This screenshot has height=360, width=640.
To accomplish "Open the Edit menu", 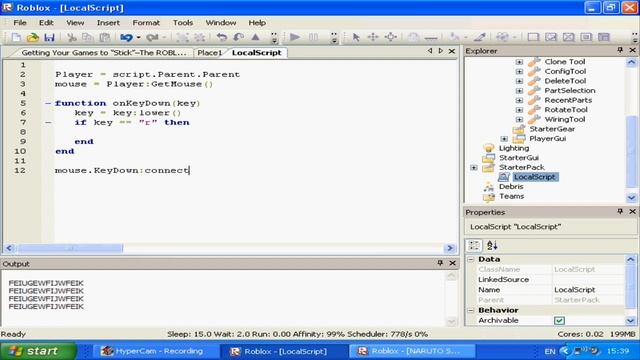I will coord(46,23).
